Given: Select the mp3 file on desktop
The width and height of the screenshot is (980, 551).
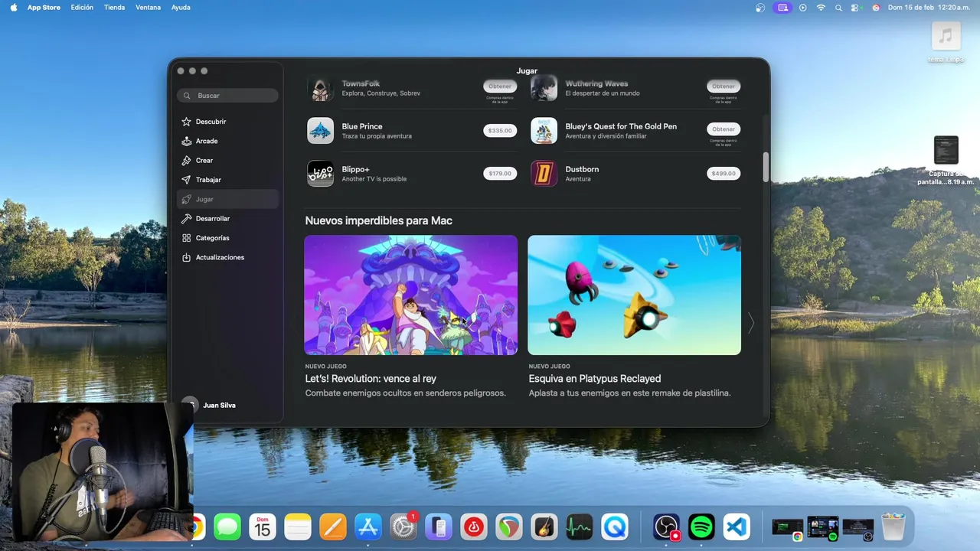Looking at the screenshot, I should tap(946, 42).
